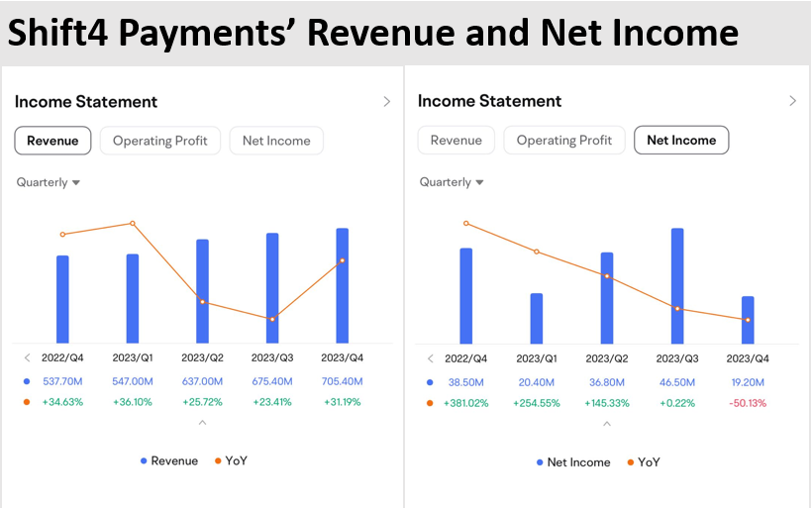
Task: Select revenue value 675.40M
Action: (272, 381)
